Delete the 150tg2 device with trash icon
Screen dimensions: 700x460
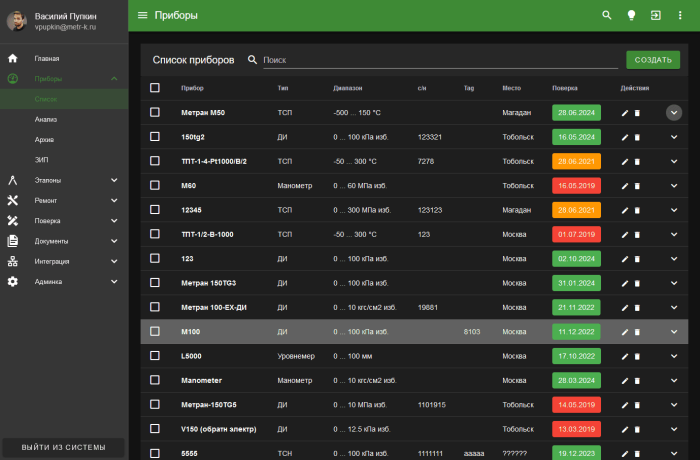[637, 137]
